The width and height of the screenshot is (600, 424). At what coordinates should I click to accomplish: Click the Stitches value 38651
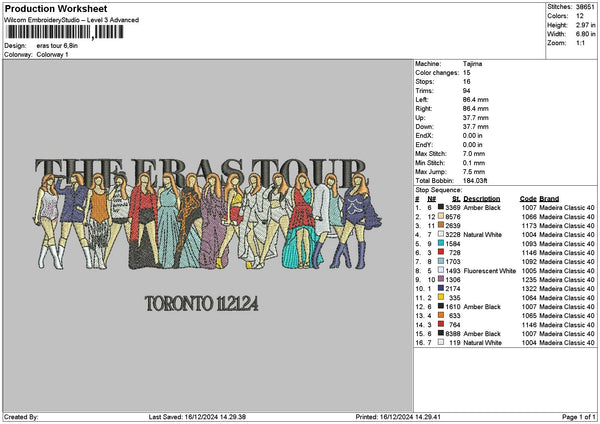pyautogui.click(x=585, y=7)
